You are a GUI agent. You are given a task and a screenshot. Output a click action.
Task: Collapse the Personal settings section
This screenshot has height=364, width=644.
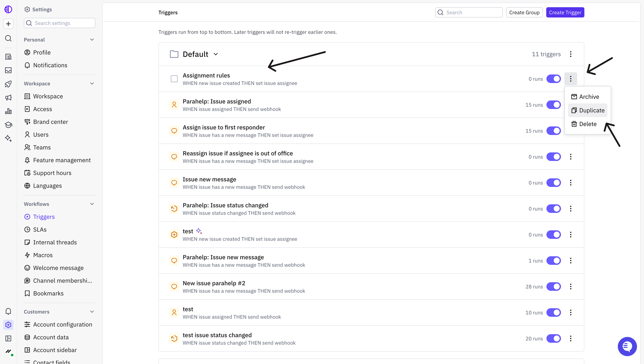(92, 39)
